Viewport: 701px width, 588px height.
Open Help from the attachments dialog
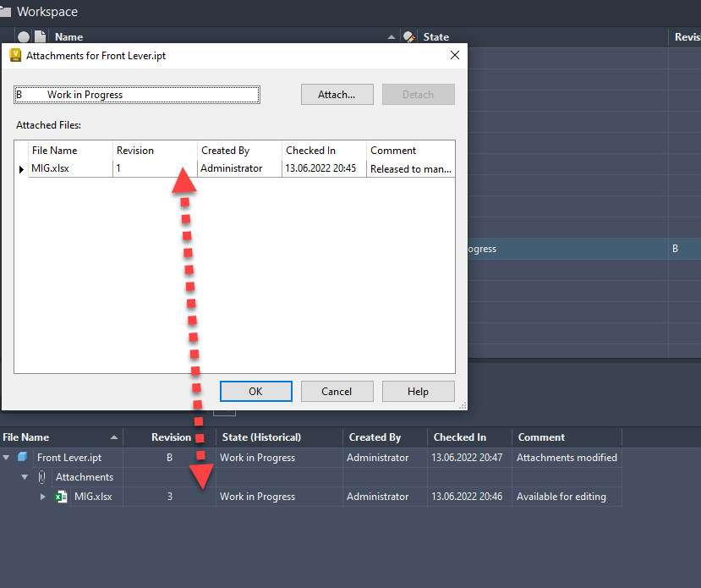pyautogui.click(x=418, y=391)
